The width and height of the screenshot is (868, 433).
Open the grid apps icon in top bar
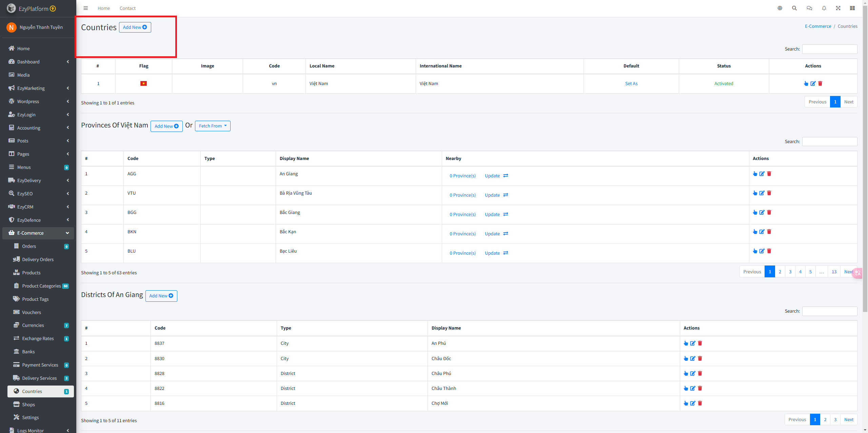[x=852, y=8]
